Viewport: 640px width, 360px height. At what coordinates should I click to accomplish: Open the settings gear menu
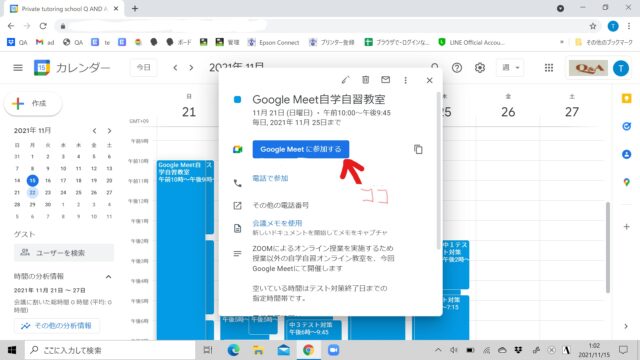[480, 68]
